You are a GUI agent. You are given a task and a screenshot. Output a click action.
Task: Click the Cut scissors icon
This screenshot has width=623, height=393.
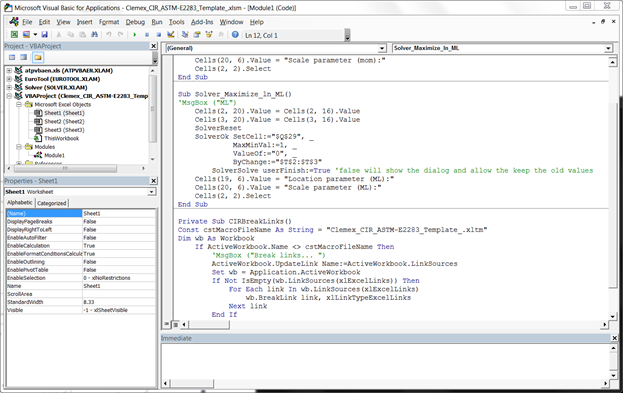[x=59, y=35]
